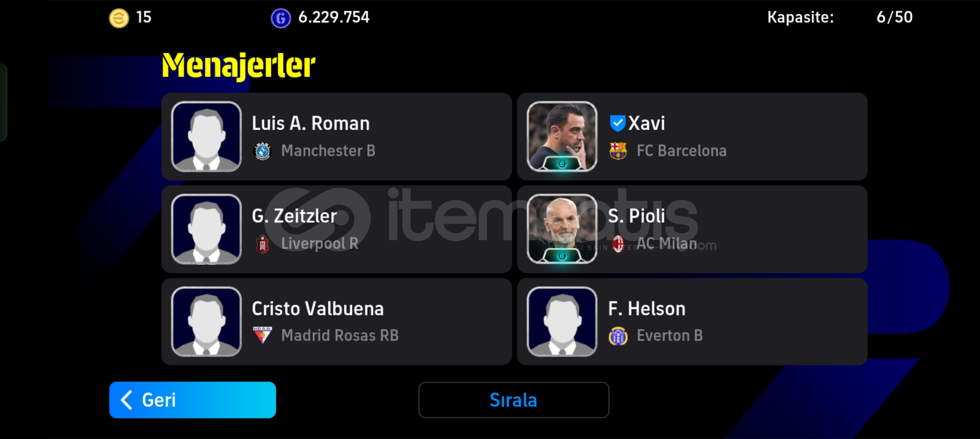Click the Manchester B team badge
980x439 pixels.
262,151
